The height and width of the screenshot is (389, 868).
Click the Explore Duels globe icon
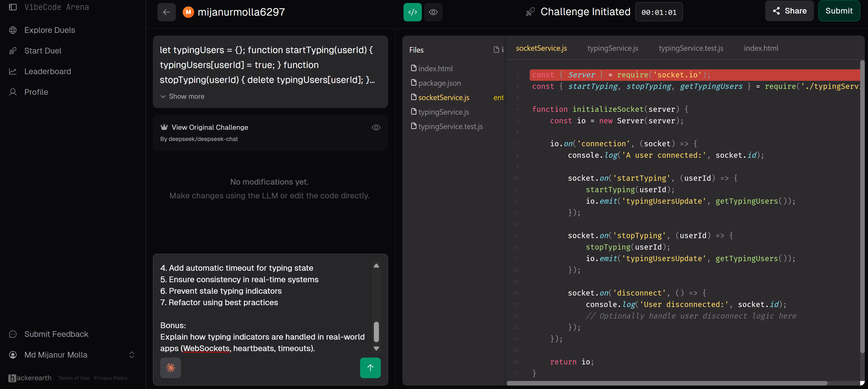click(x=13, y=30)
